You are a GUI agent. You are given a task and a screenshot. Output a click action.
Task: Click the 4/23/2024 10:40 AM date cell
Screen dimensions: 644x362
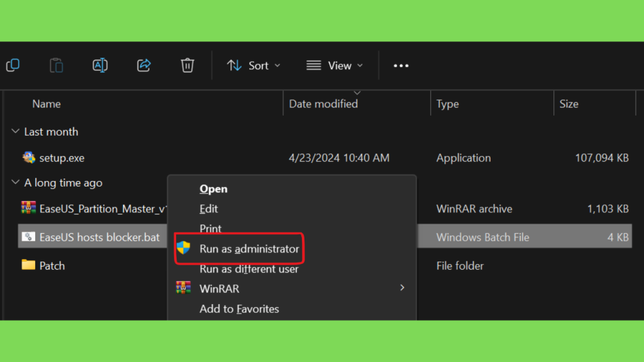click(339, 158)
